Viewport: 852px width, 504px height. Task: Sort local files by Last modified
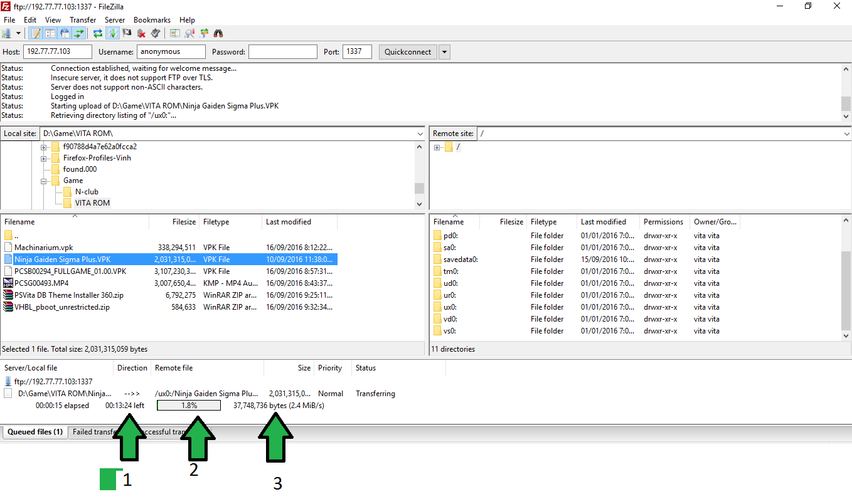tap(299, 222)
